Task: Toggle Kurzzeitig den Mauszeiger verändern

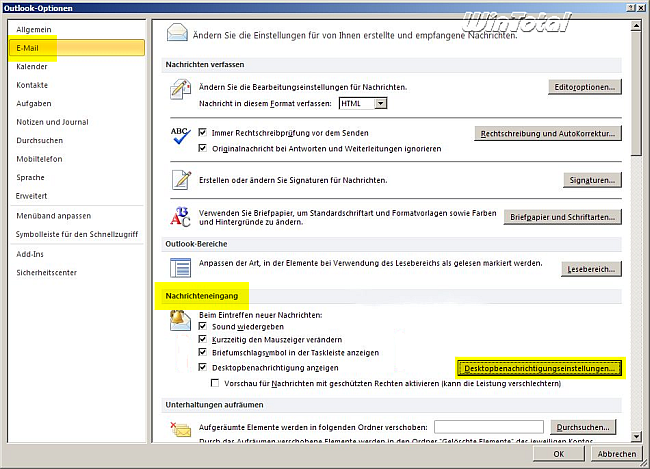Action: click(203, 339)
